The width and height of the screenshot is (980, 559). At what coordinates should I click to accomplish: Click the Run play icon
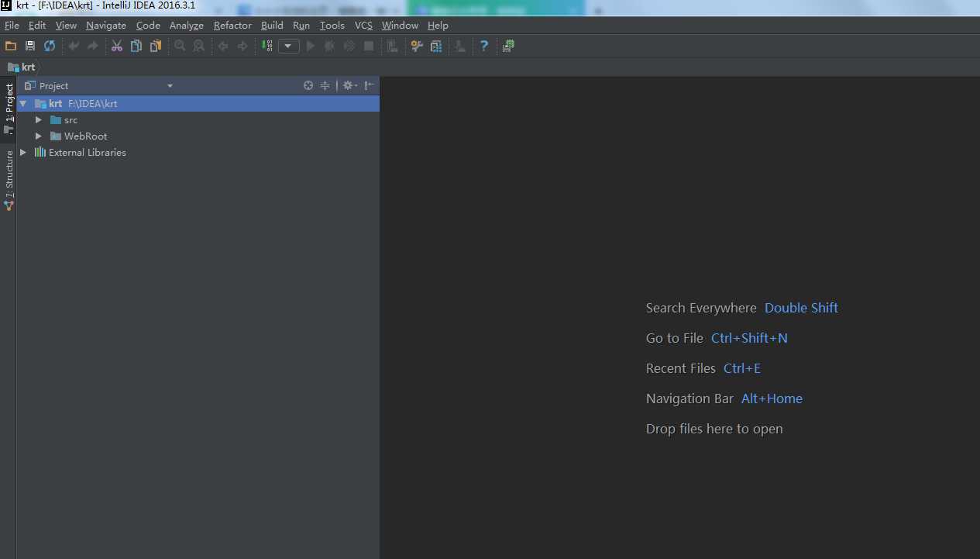click(x=311, y=46)
